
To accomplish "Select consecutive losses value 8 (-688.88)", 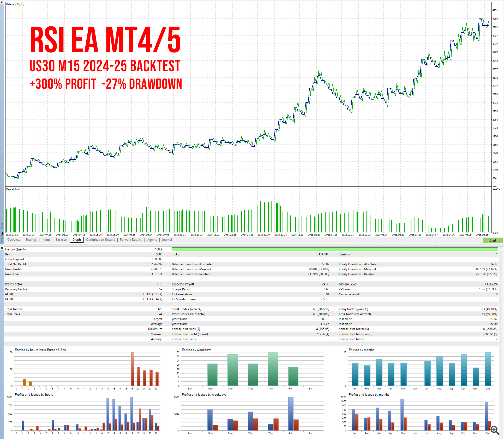I will coord(490,330).
